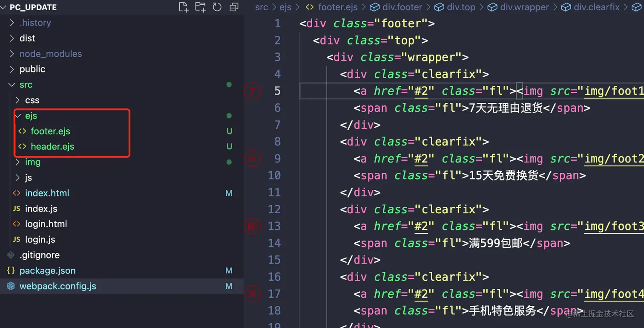644x328 pixels.
Task: Click line number 12 in the gutter
Action: [x=274, y=209]
